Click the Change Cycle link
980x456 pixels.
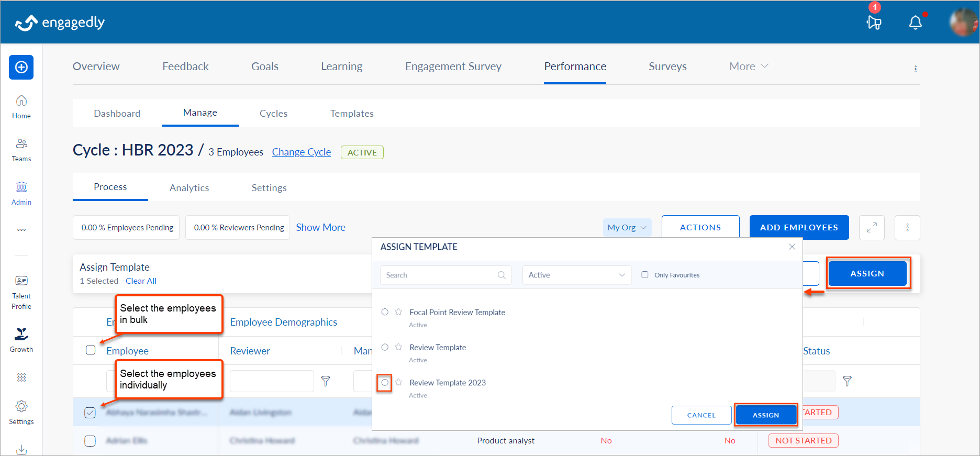click(302, 152)
